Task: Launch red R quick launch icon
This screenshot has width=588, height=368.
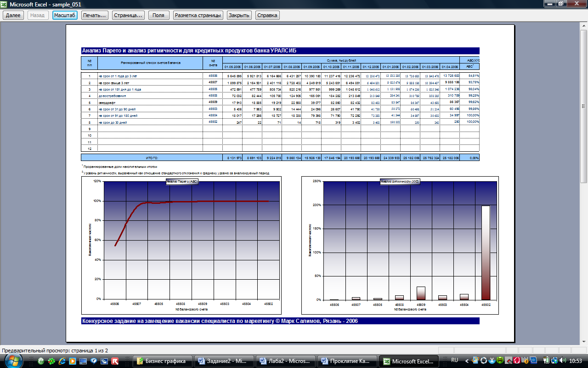Action: [115, 361]
